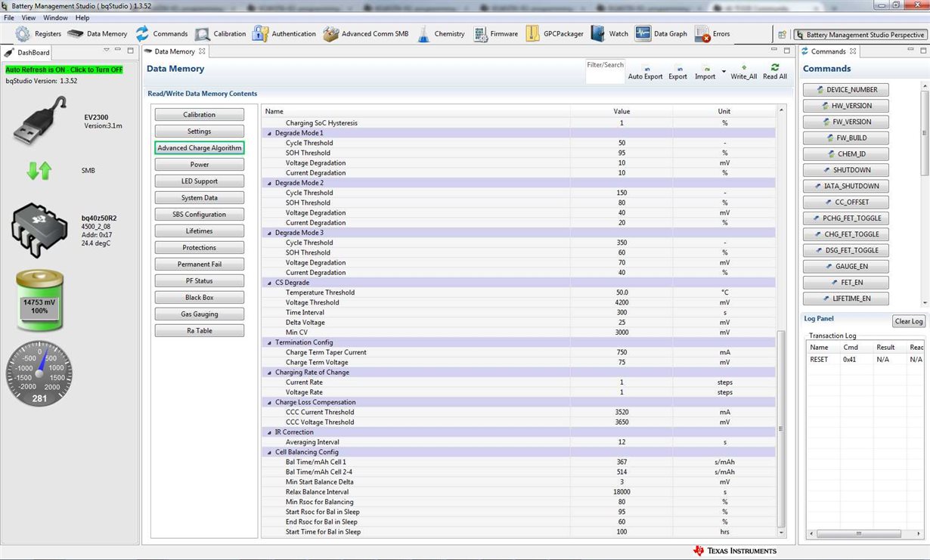930x560 pixels.
Task: Click the Relax Balance Interval value 18000
Action: click(x=622, y=492)
